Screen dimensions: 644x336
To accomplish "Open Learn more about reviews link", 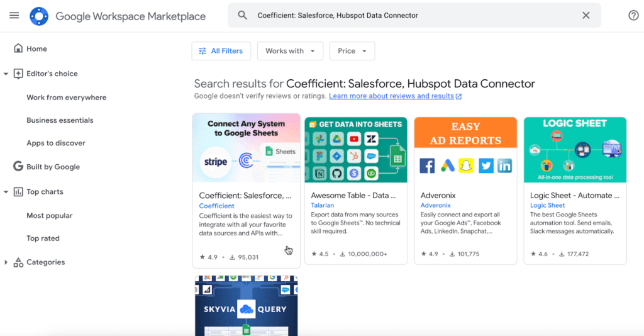I will tap(391, 96).
